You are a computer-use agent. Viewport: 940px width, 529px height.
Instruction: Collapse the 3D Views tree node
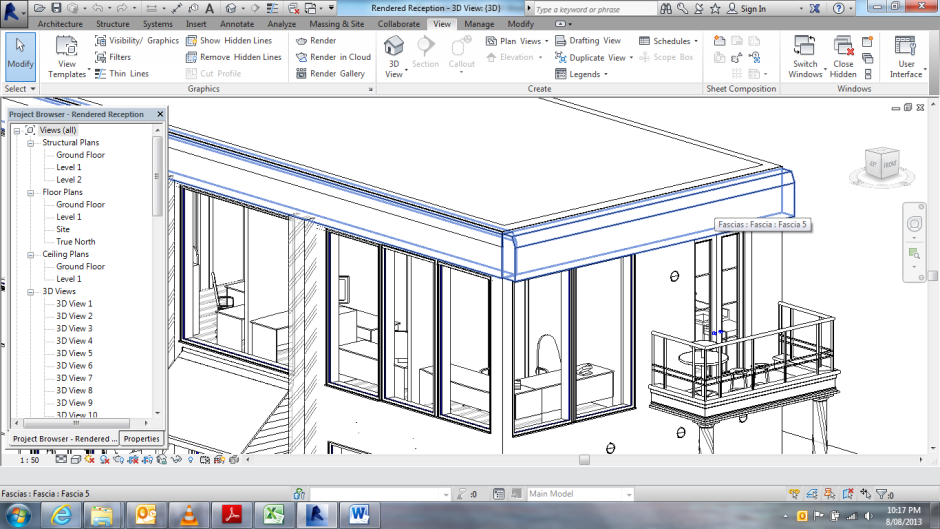tap(32, 291)
